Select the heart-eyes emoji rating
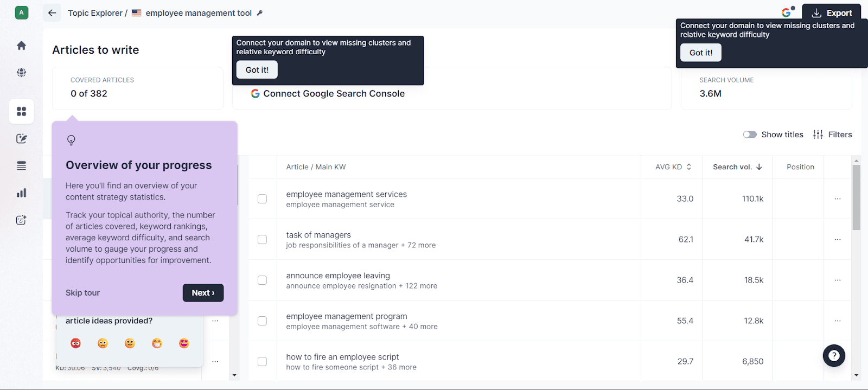 pos(184,343)
